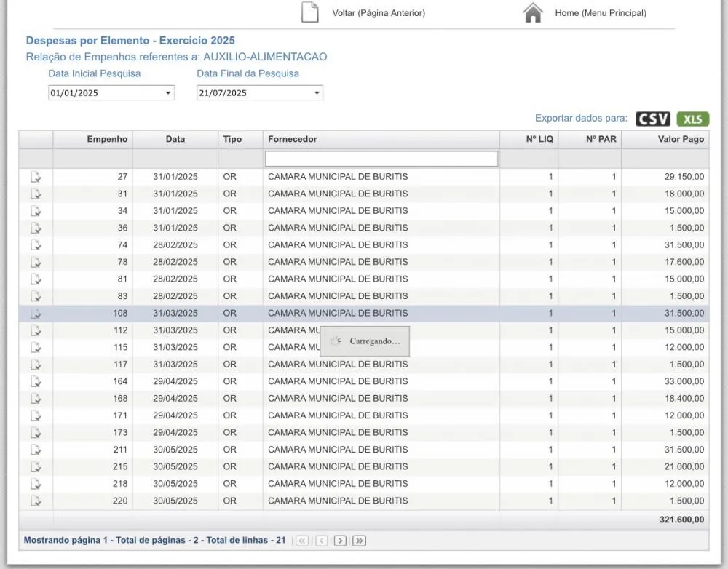
Task: Sort by the Empenho column header
Action: (x=93, y=139)
